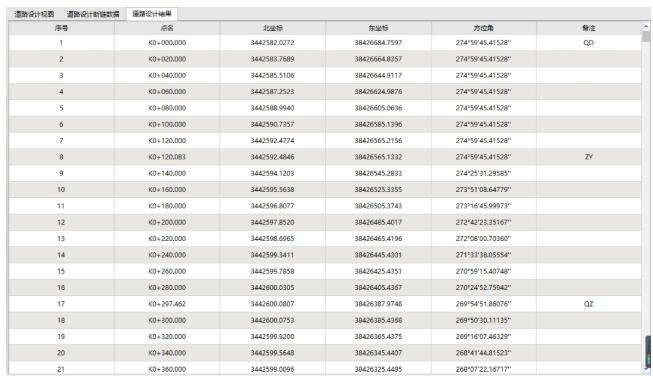Select the K0+220.000 station cell

(167, 239)
